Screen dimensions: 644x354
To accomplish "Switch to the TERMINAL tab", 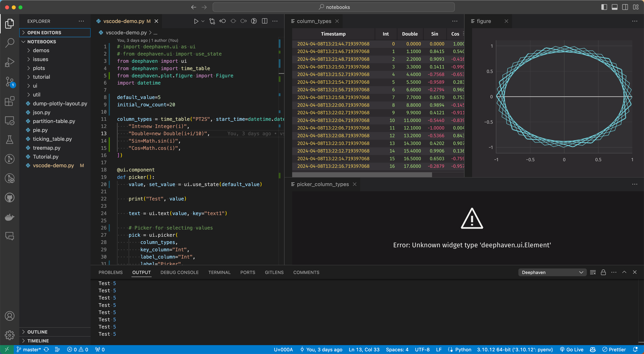I will [x=219, y=272].
